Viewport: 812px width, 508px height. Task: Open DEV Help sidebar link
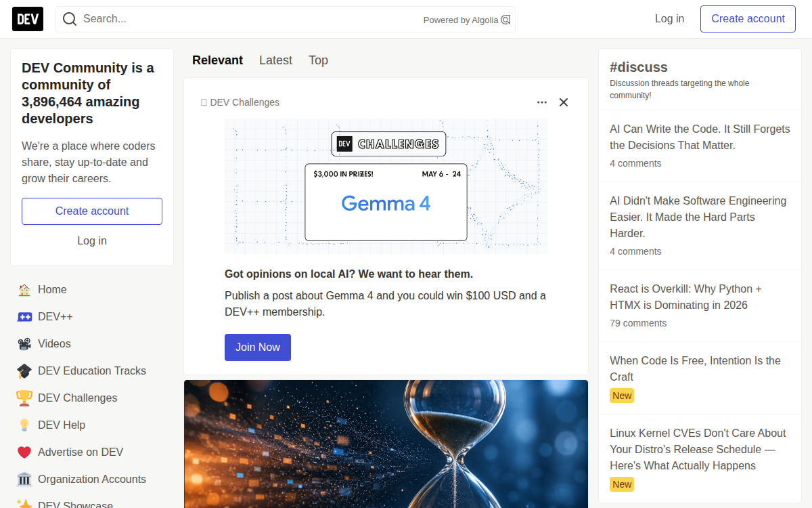(x=92, y=425)
